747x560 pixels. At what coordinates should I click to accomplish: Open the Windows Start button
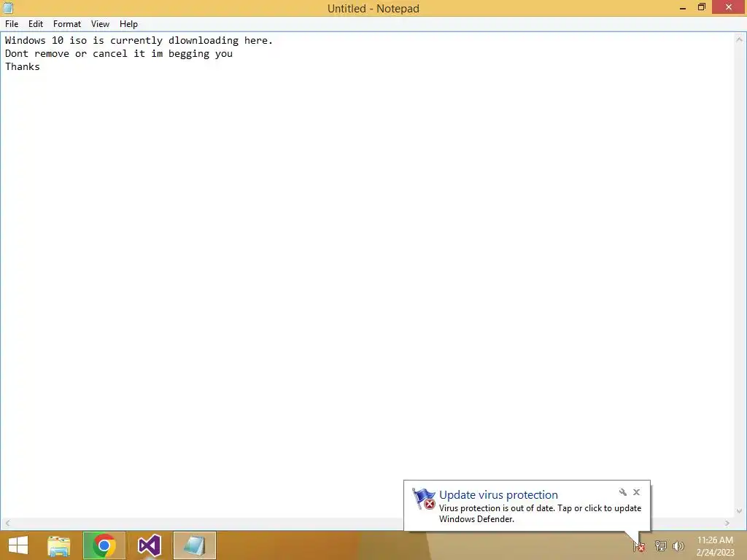(18, 545)
